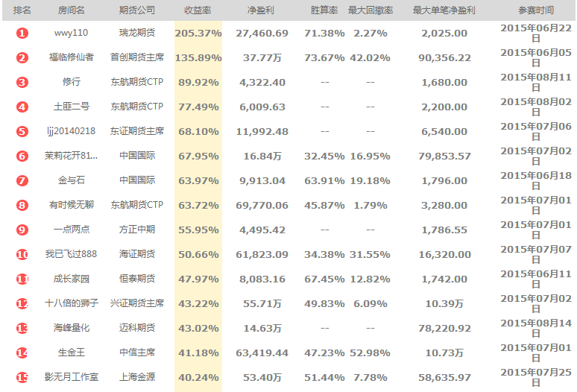The width and height of the screenshot is (577, 392).
Task: Open room 影无月工作室
Action: tap(72, 377)
